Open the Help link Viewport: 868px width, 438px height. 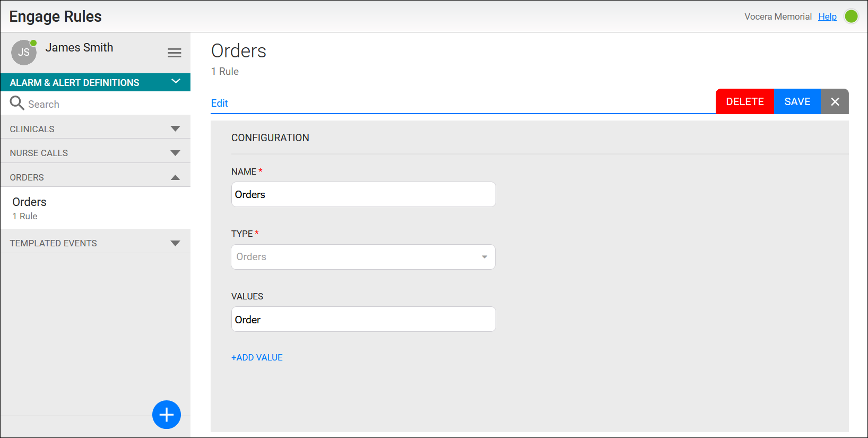point(827,16)
